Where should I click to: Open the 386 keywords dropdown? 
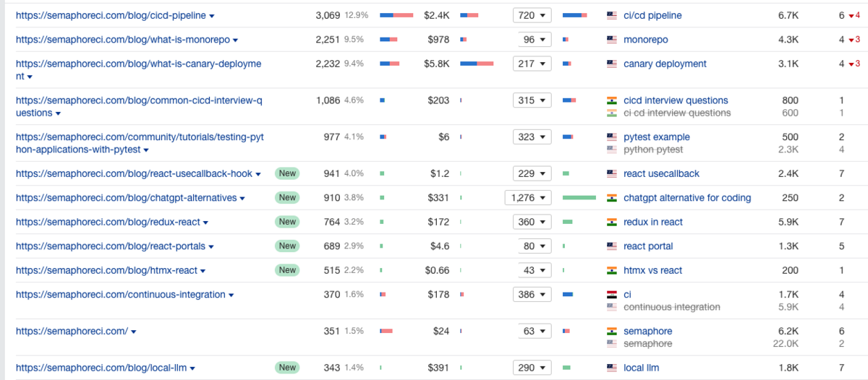tap(532, 295)
